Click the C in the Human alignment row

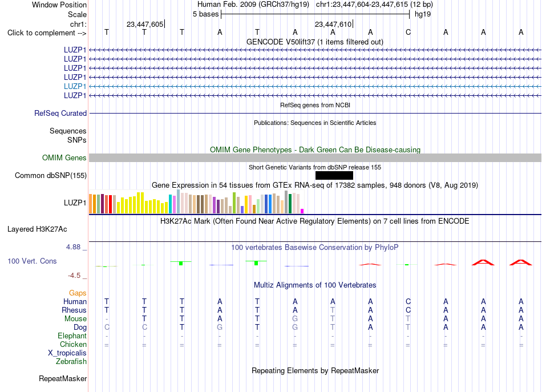[x=408, y=301]
